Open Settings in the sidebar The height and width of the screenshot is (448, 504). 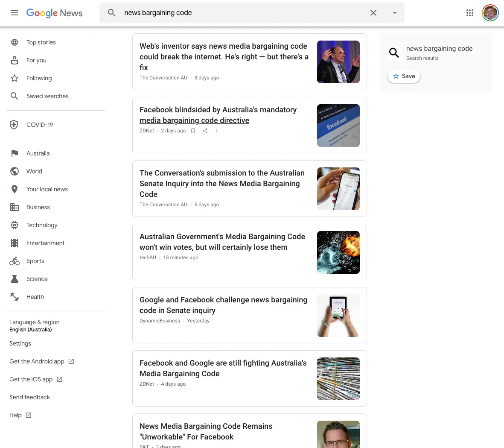(20, 343)
